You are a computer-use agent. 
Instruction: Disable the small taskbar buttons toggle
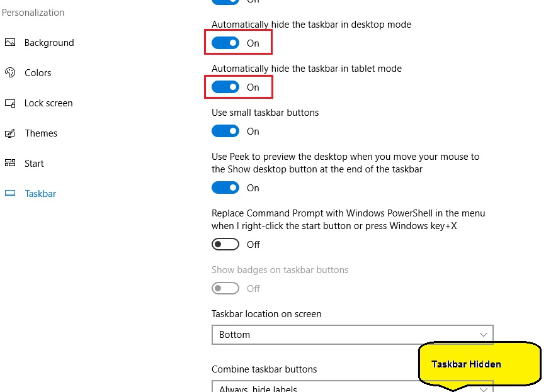tap(225, 131)
